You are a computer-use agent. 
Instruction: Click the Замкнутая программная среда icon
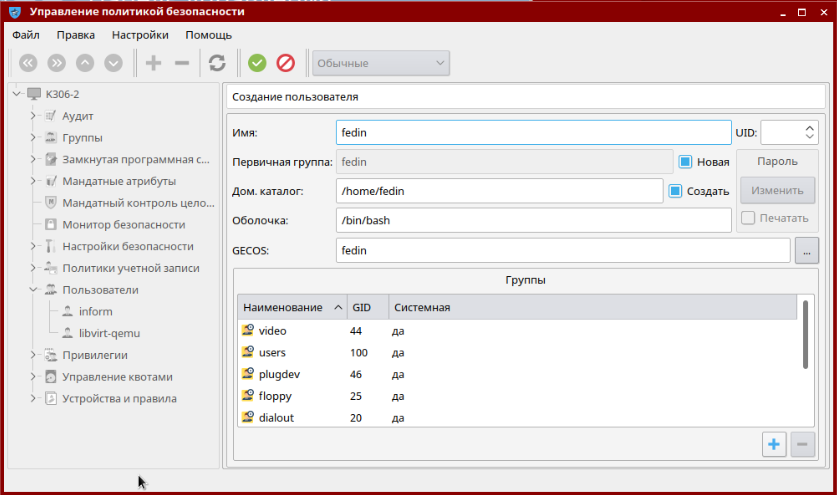click(x=51, y=159)
